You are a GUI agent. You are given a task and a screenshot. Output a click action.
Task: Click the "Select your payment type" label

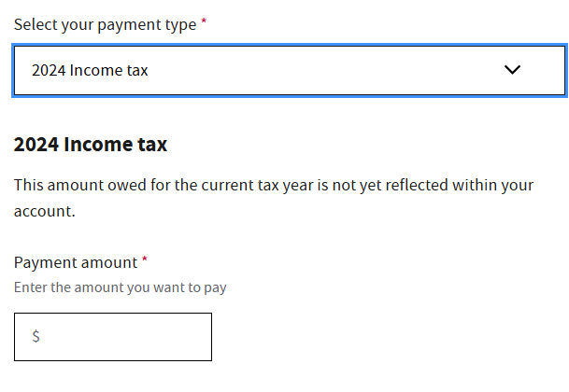(105, 25)
